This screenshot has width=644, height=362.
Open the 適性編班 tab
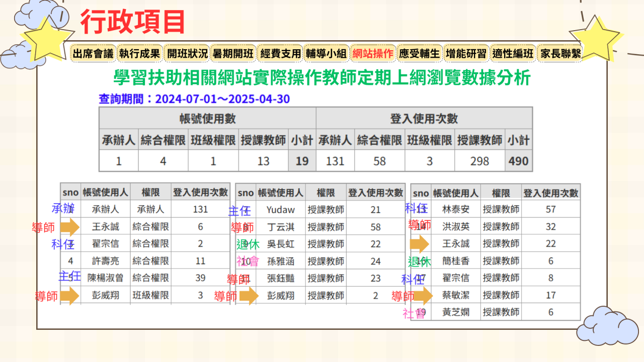(512, 53)
